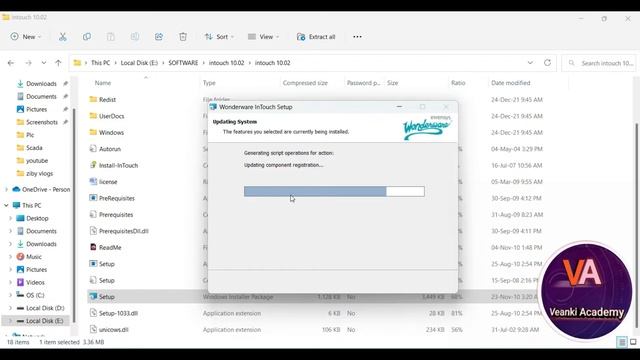Open pinned Documents in Quick access

(41, 97)
